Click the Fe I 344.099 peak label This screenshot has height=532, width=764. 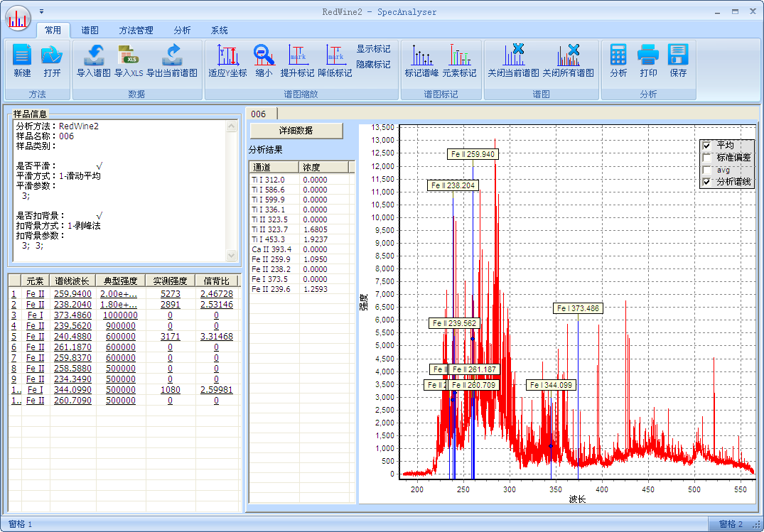551,385
